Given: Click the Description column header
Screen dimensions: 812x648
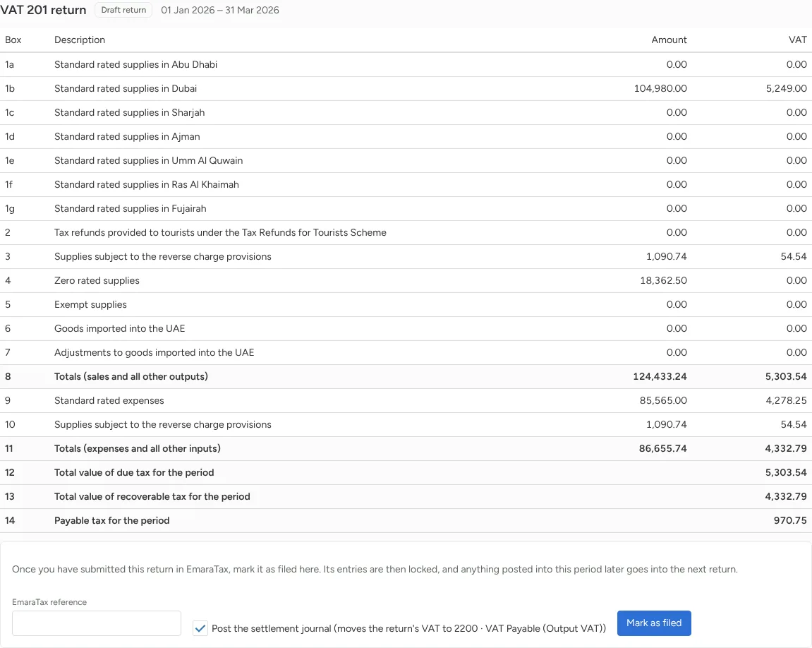Looking at the screenshot, I should (x=80, y=40).
